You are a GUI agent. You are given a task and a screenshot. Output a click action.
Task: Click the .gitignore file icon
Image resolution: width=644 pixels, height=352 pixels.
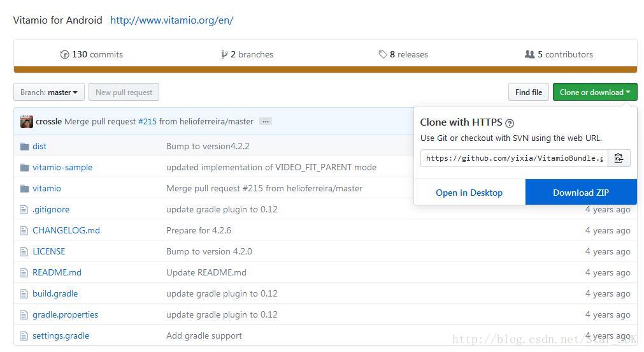pyautogui.click(x=24, y=210)
